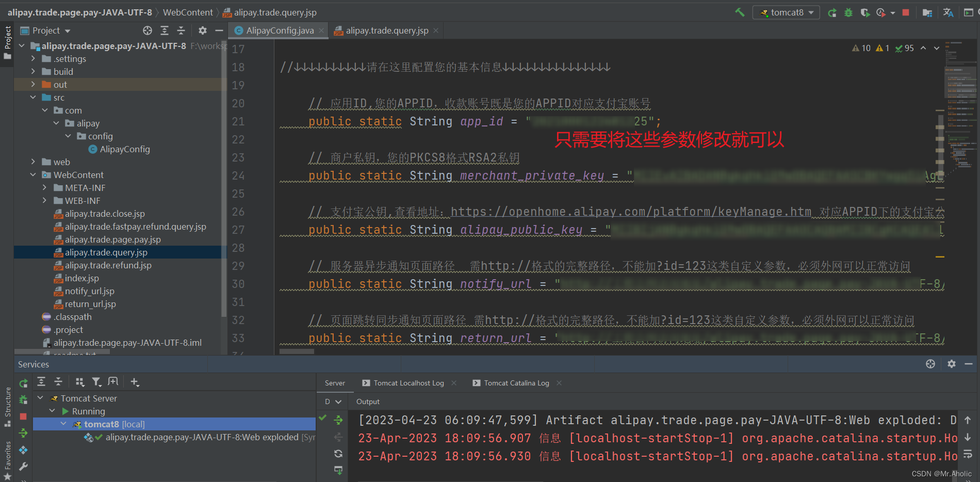This screenshot has height=482, width=980.
Task: Hide the Project tool window with minus icon
Action: pos(219,30)
